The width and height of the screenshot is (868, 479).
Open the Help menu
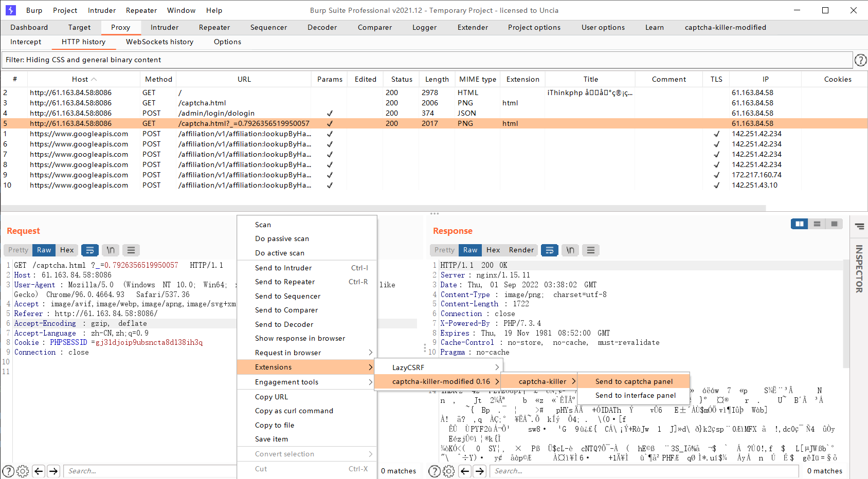(x=214, y=10)
